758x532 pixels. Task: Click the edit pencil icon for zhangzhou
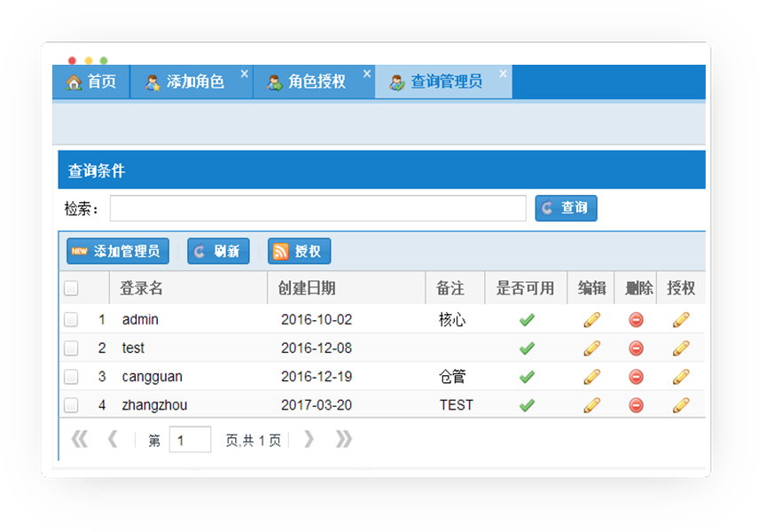click(x=591, y=405)
